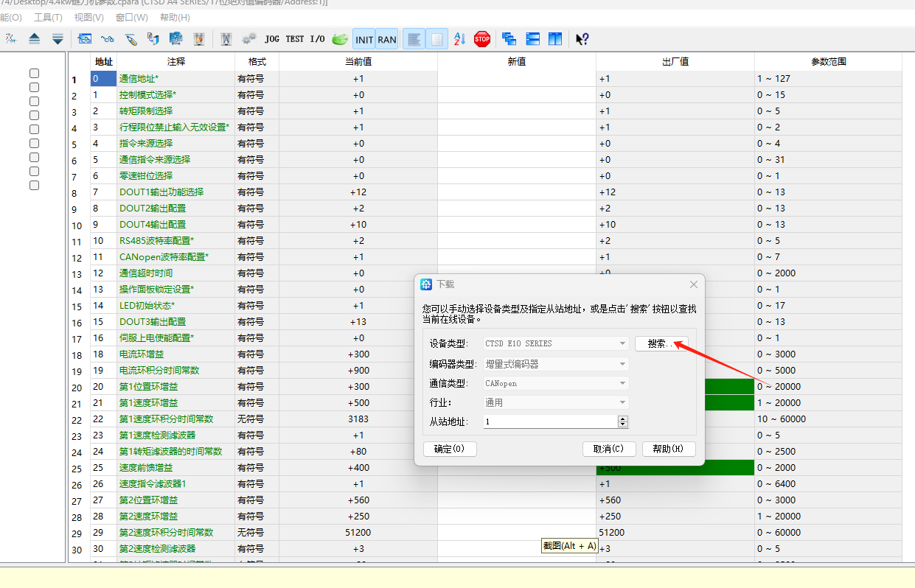This screenshot has height=588, width=915.
Task: Click current value 3183 cell
Action: click(x=358, y=419)
